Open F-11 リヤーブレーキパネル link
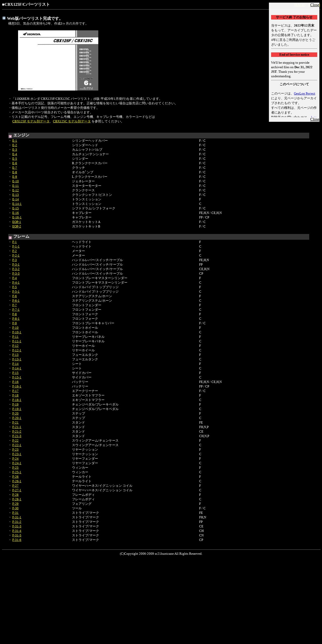Viewport: 322px width, 644px height. 15,337
